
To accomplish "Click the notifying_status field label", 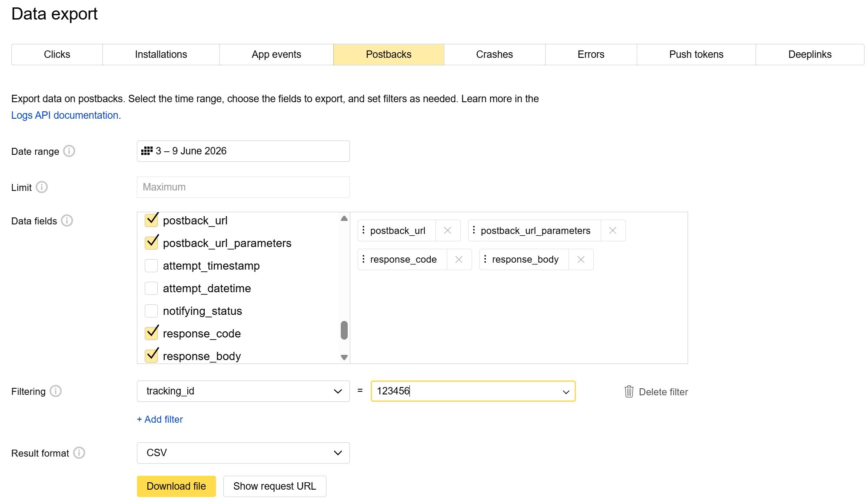I will (x=203, y=311).
